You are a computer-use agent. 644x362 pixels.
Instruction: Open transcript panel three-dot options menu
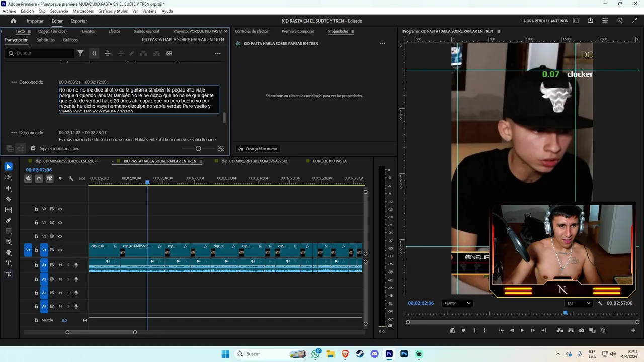click(x=218, y=53)
